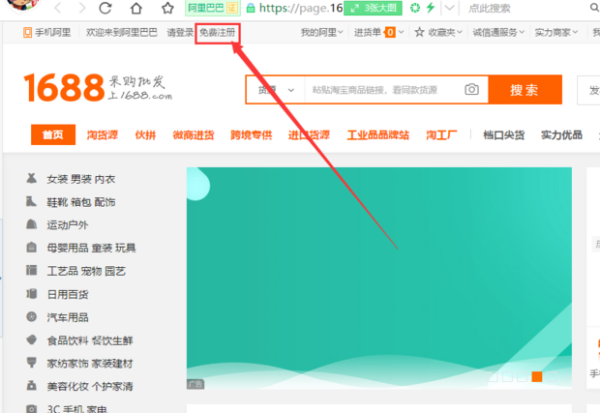Expand the 实力商家 dropdown
The width and height of the screenshot is (600, 413).
click(x=556, y=33)
